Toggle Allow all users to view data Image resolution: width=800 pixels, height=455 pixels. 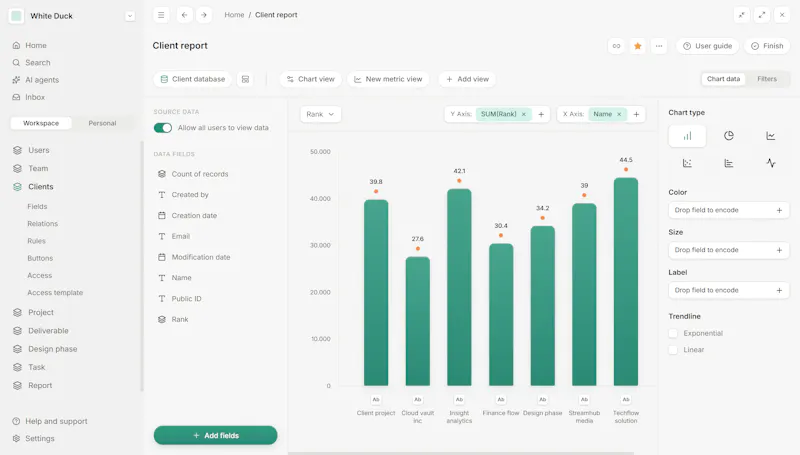163,128
